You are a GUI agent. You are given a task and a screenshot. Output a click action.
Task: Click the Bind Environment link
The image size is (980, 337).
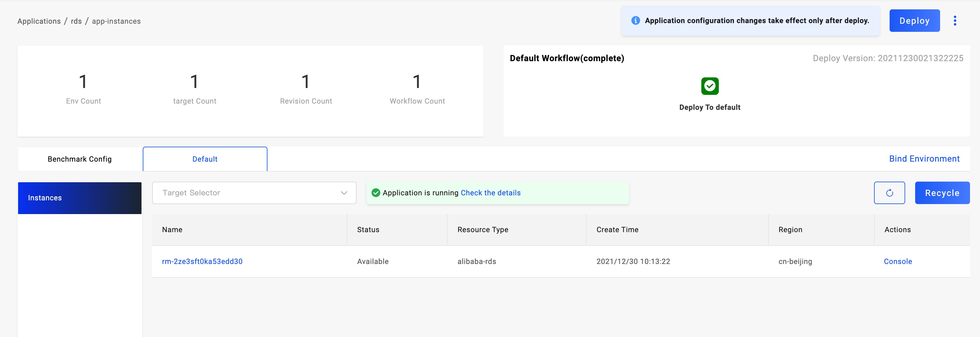click(x=924, y=159)
